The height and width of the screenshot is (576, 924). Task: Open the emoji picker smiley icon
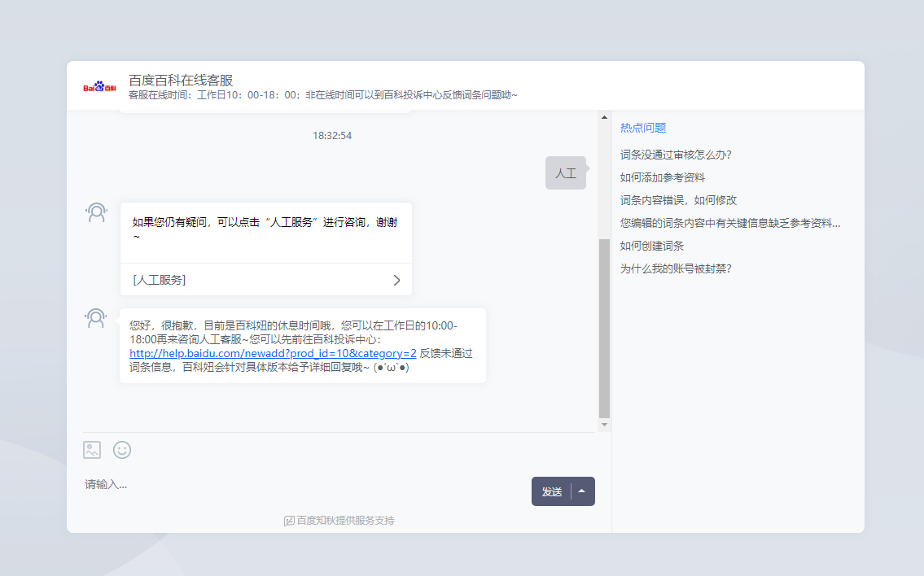(122, 450)
